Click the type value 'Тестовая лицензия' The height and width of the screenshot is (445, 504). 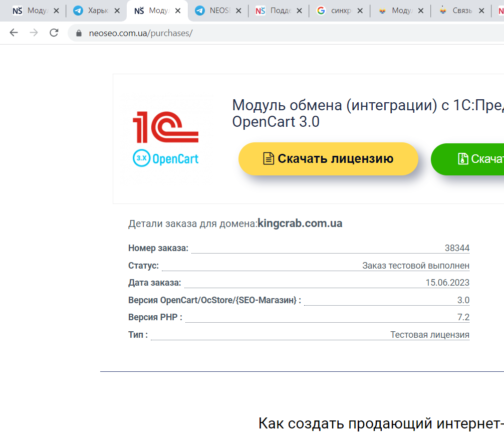tap(430, 335)
